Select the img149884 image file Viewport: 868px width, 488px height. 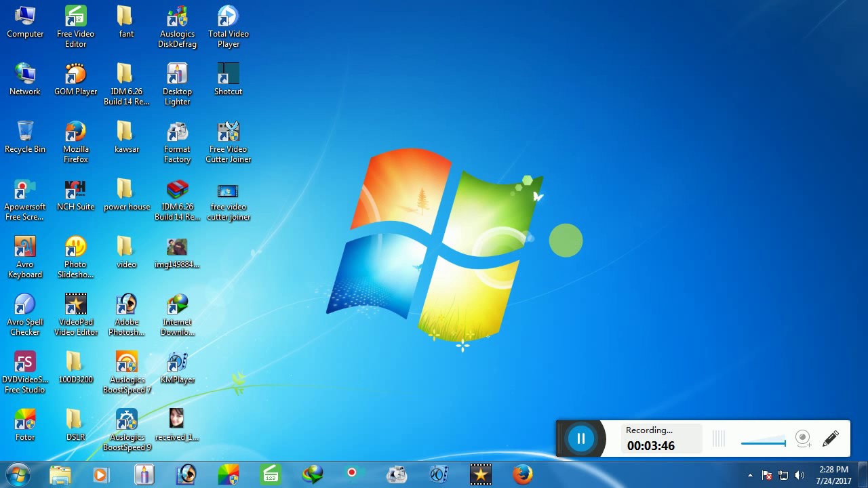pyautogui.click(x=177, y=253)
